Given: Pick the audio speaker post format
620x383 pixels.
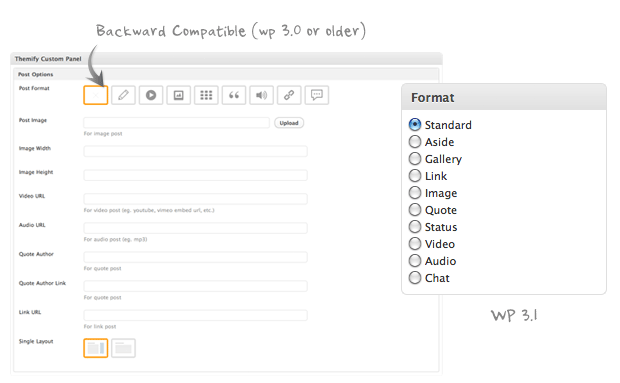Looking at the screenshot, I should tap(261, 95).
